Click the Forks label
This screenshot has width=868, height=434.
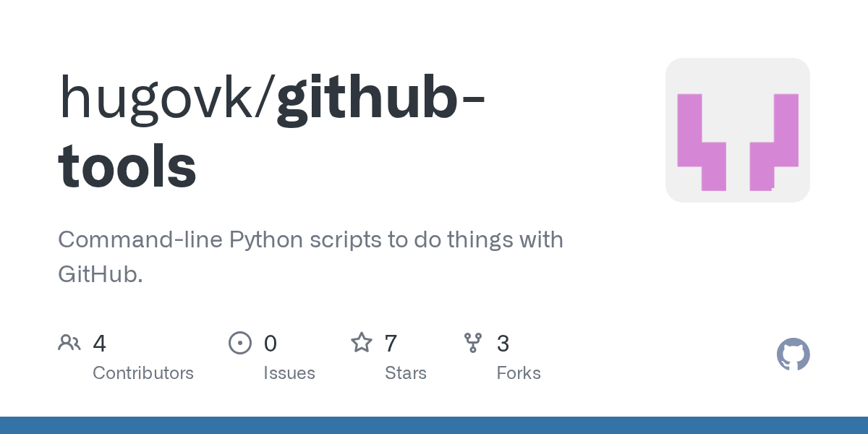tap(519, 373)
